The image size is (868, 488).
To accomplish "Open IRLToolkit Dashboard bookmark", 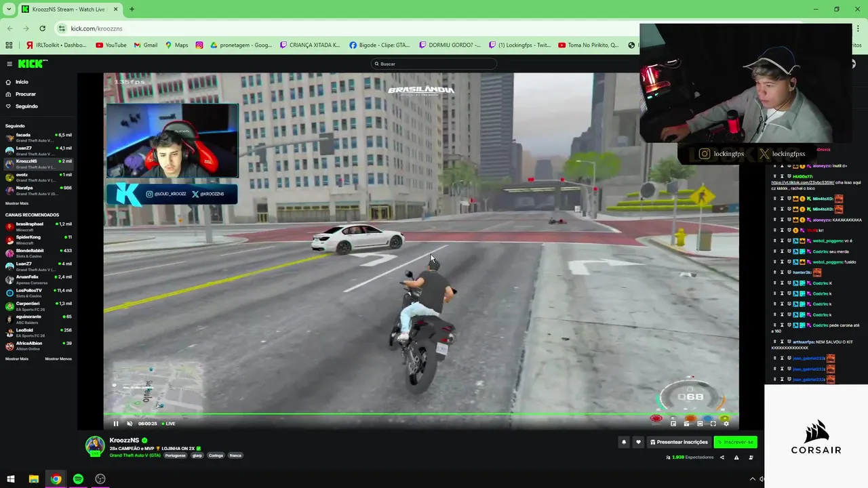I will [x=56, y=45].
